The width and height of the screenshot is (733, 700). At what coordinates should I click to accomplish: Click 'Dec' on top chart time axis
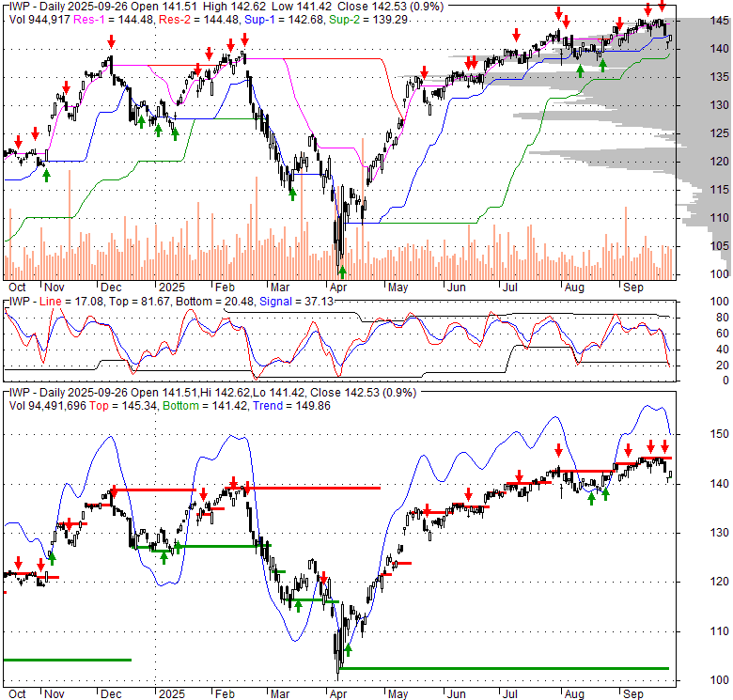click(x=111, y=288)
